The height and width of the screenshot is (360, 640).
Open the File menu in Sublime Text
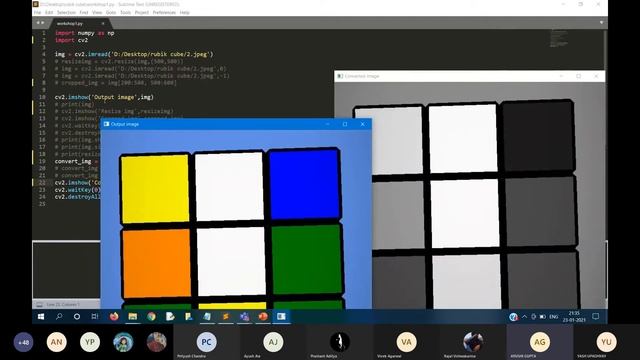coord(38,13)
